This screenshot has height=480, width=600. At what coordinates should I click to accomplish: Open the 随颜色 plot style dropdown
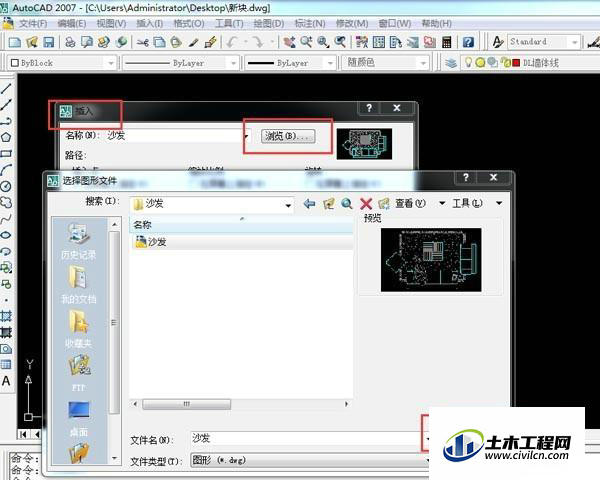423,63
